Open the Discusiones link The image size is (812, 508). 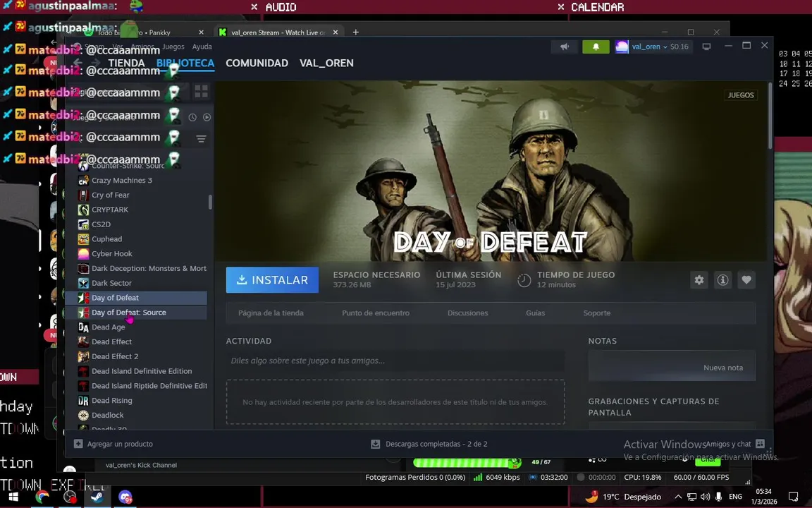click(x=467, y=313)
